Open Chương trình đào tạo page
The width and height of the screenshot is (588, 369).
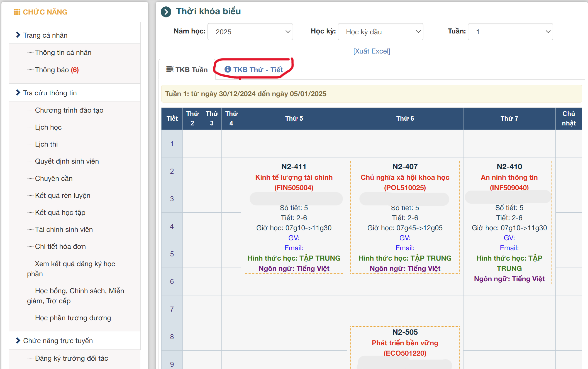click(x=69, y=110)
